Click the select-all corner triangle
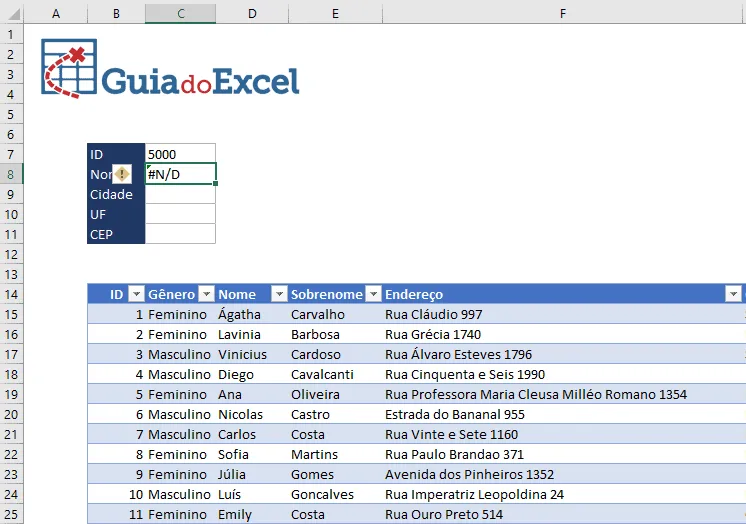This screenshot has height=524, width=746. pos(13,14)
